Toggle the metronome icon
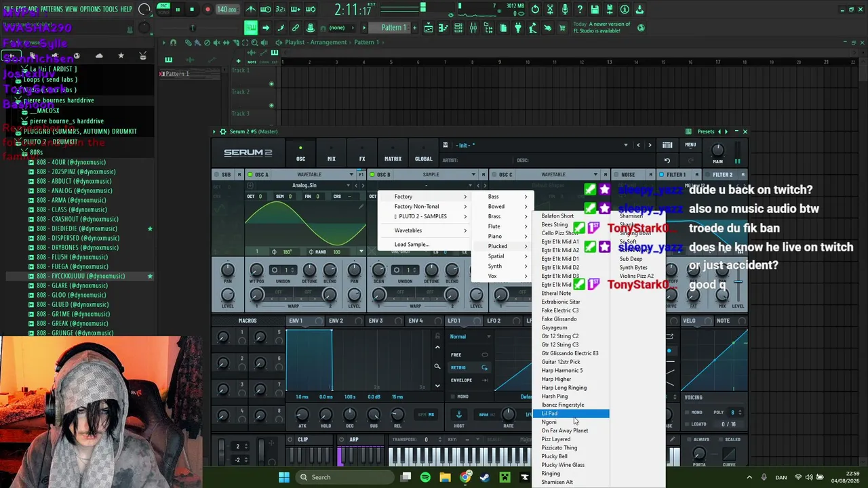Image resolution: width=868 pixels, height=488 pixels. click(x=251, y=9)
